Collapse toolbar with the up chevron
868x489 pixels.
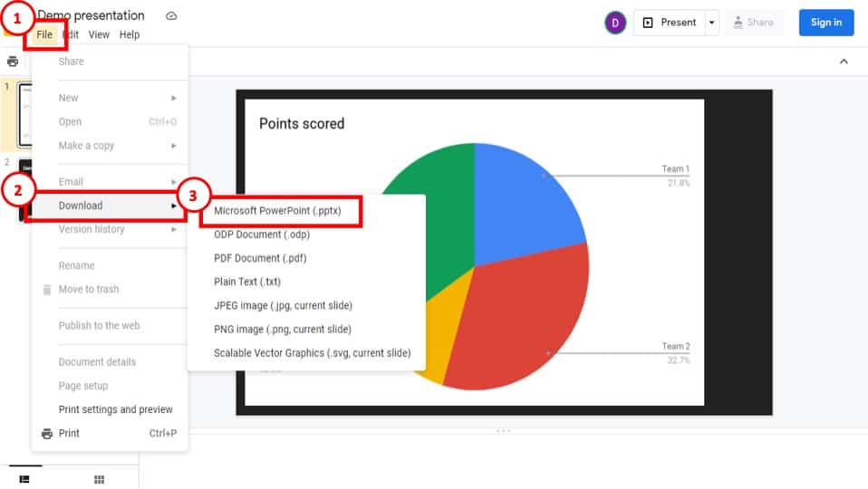[x=844, y=62]
